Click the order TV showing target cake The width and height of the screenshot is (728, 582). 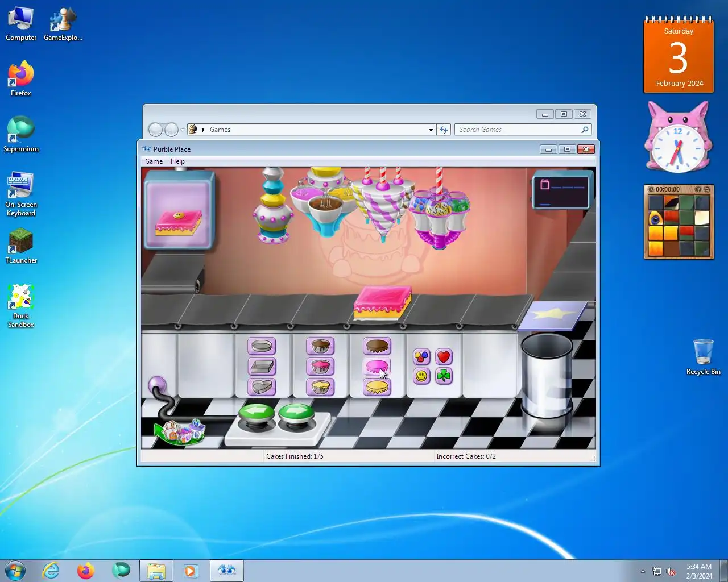[x=179, y=210]
